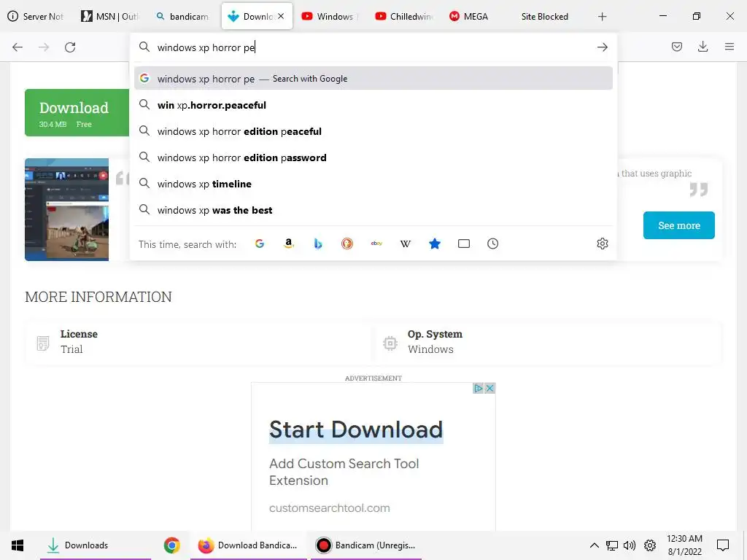Choose suggestion 'win xp.horror.peaceful'
Screen dimensions: 747x560
pyautogui.click(x=373, y=105)
